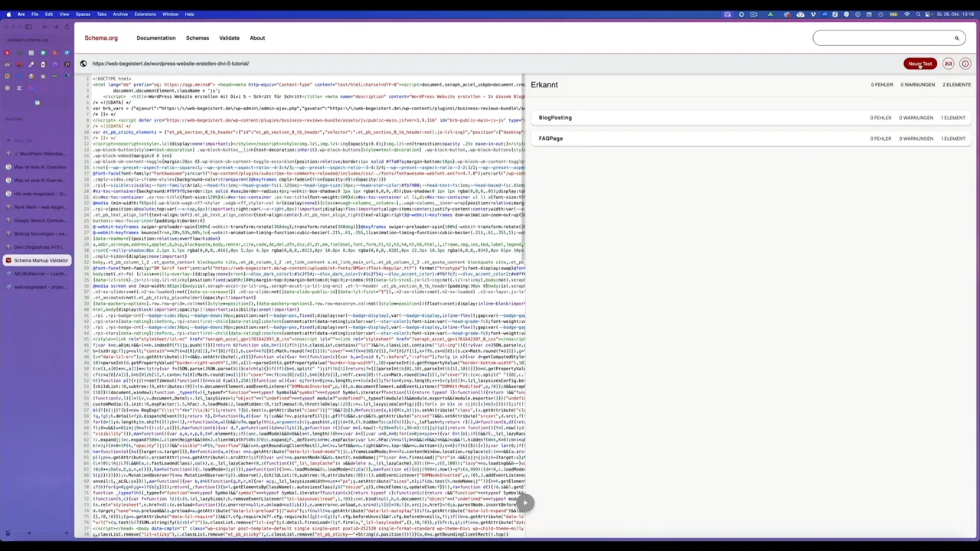
Task: Open the Schemas menu item
Action: [197, 37]
